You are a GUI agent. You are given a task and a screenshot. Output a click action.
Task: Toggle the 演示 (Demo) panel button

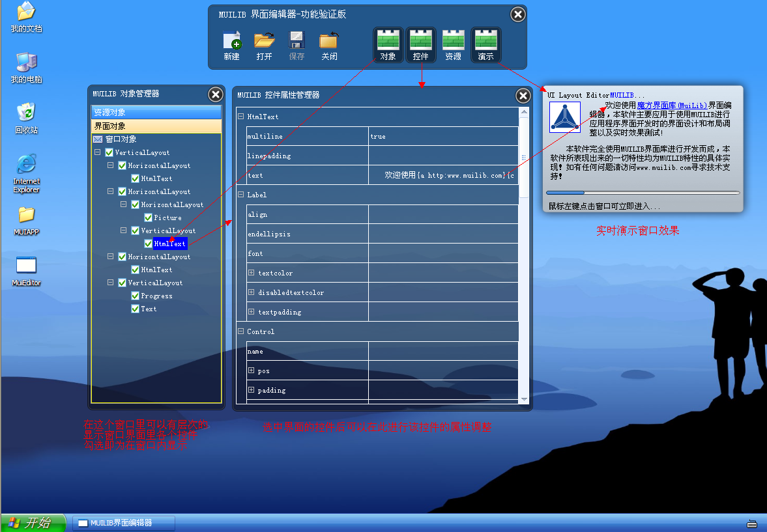pos(485,44)
